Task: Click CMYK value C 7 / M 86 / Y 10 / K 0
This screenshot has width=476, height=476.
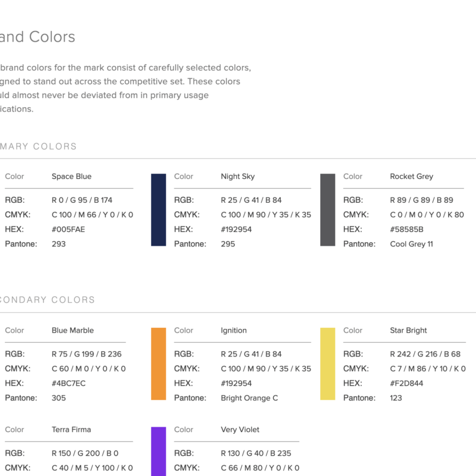Action: click(428, 368)
